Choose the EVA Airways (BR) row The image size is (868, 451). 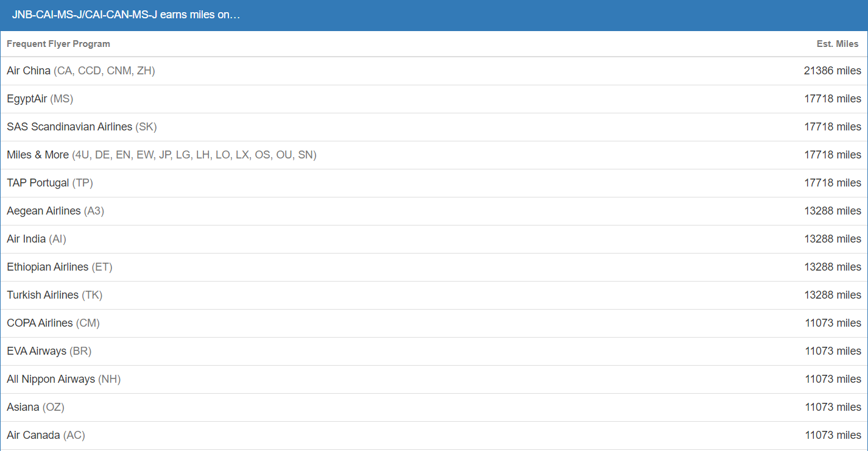pos(49,351)
